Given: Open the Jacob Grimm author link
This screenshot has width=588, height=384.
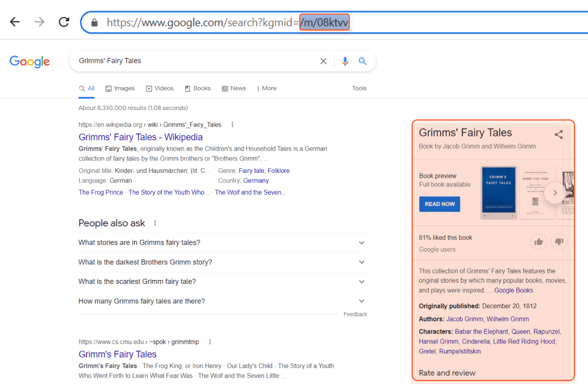Looking at the screenshot, I should [x=465, y=319].
